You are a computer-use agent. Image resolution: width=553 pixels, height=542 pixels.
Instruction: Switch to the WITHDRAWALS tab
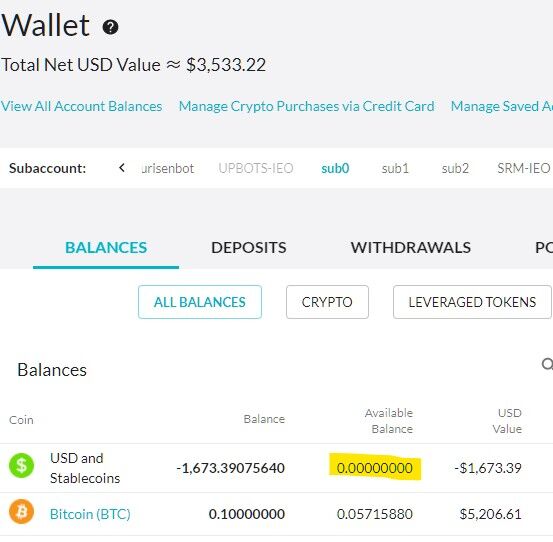411,248
